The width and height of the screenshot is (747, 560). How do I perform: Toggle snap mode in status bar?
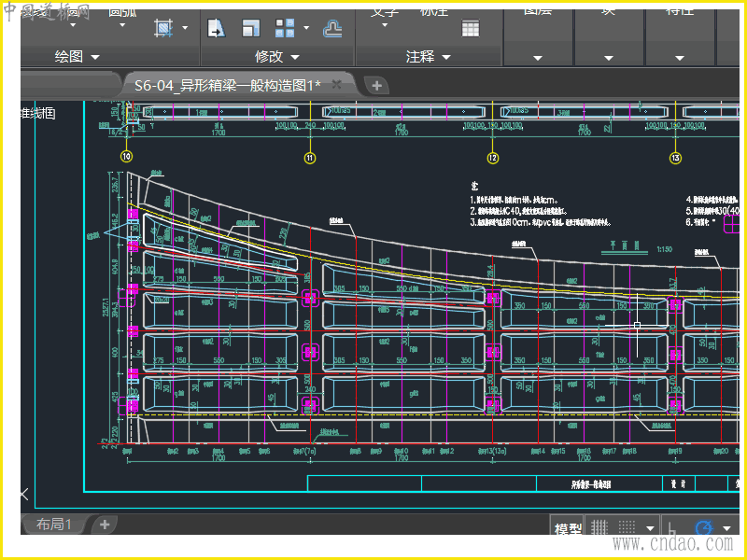click(x=627, y=528)
